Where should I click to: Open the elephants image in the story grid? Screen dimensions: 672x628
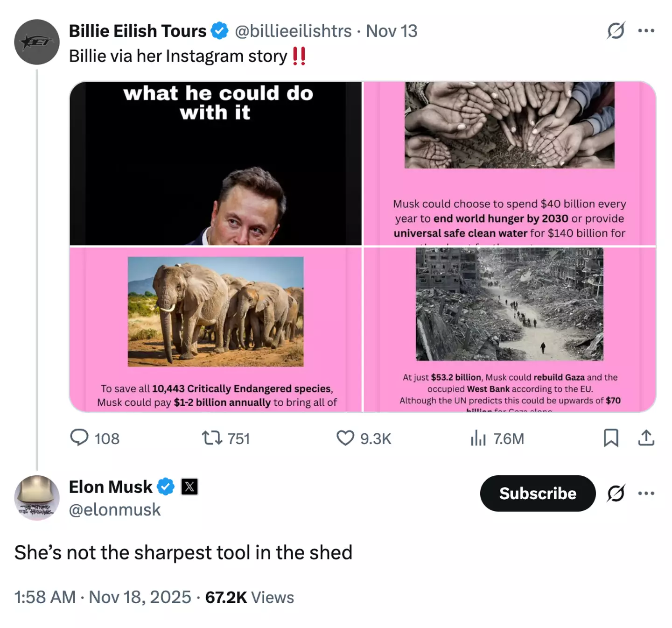coord(215,310)
